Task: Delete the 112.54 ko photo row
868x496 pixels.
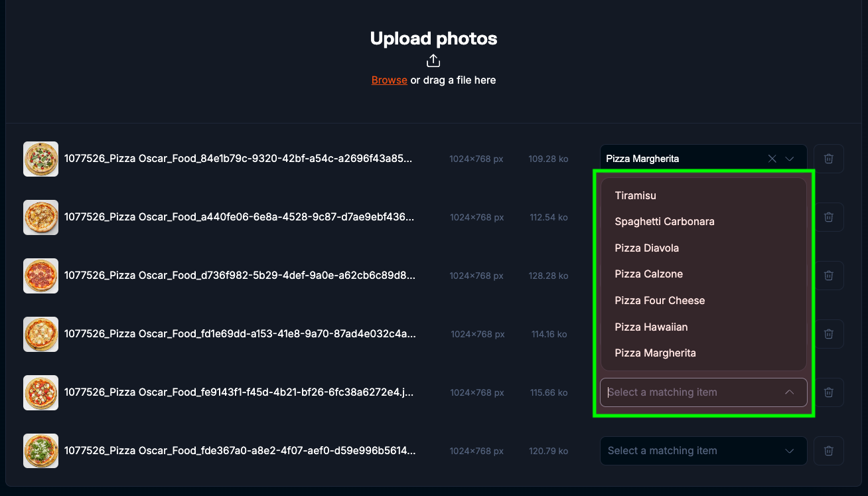Action: point(828,217)
